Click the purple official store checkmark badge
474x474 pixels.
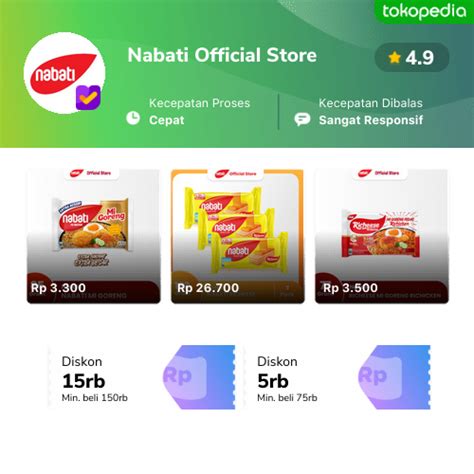pyautogui.click(x=88, y=97)
